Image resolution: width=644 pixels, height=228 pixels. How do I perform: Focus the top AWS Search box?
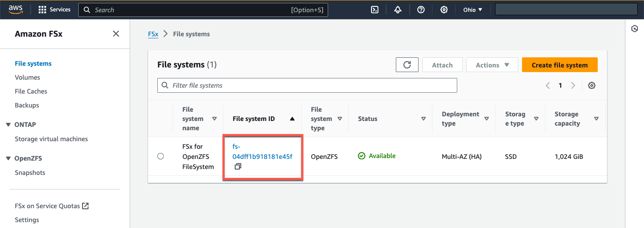pos(203,10)
